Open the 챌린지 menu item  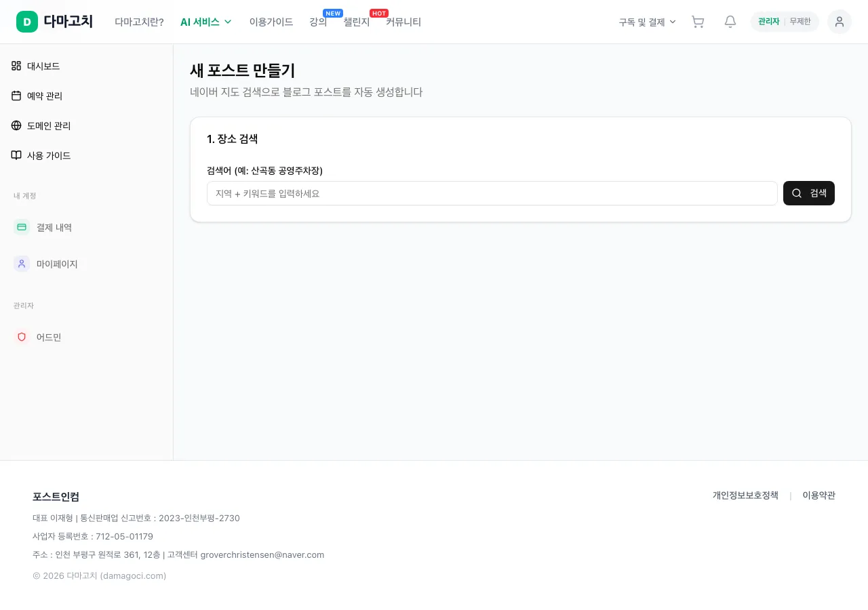click(357, 22)
